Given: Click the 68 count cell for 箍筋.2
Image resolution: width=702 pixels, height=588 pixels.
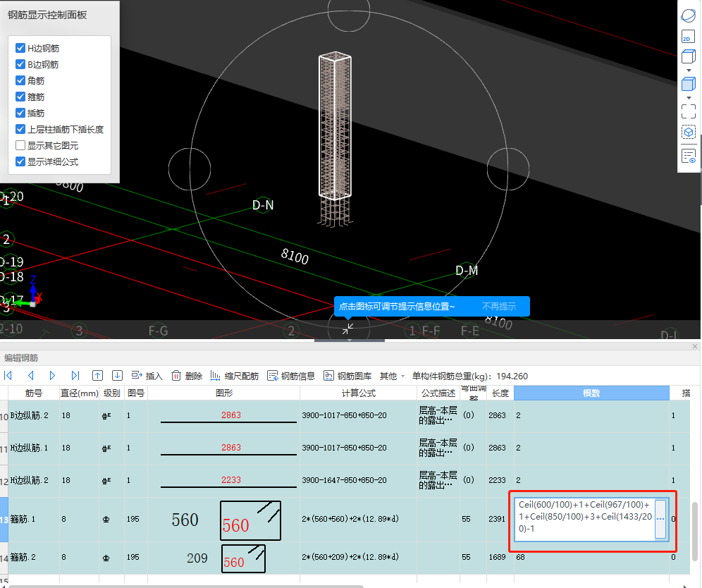Looking at the screenshot, I should pos(591,558).
